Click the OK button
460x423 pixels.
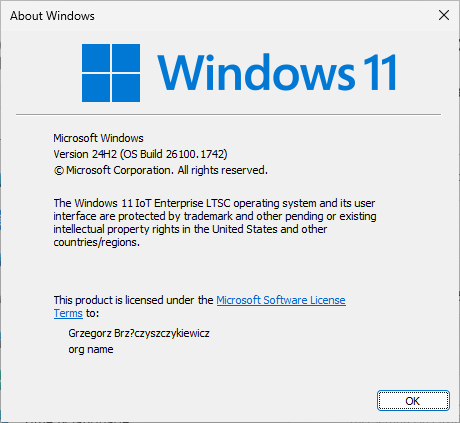point(413,401)
